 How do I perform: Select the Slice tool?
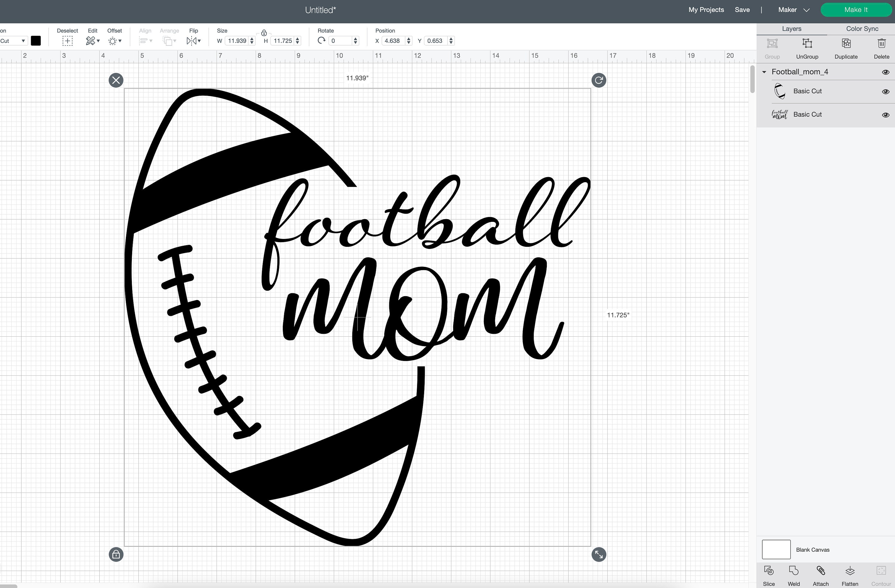click(769, 575)
